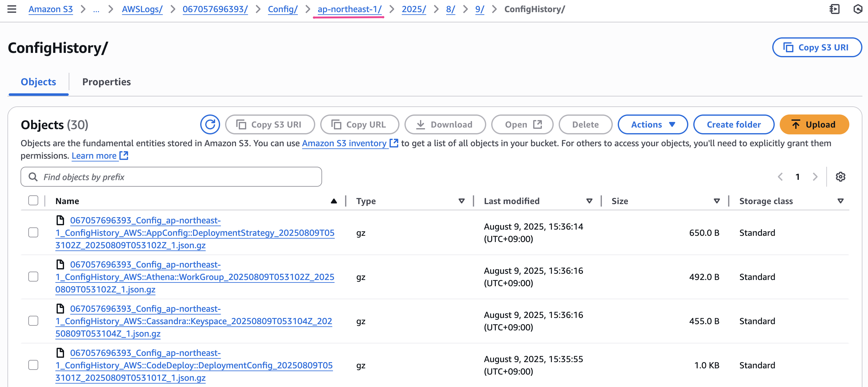This screenshot has width=868, height=387.
Task: Go to next page arrow in pagination
Action: point(815,177)
